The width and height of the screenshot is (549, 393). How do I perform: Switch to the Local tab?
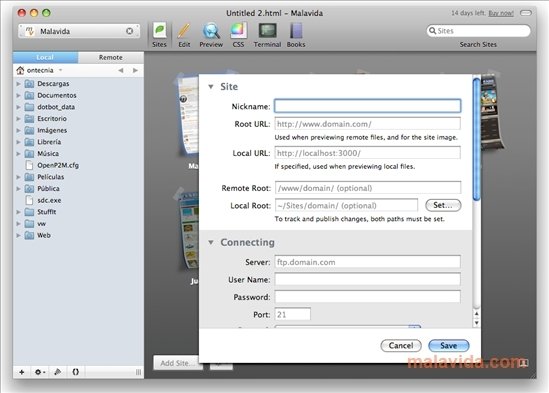(45, 57)
